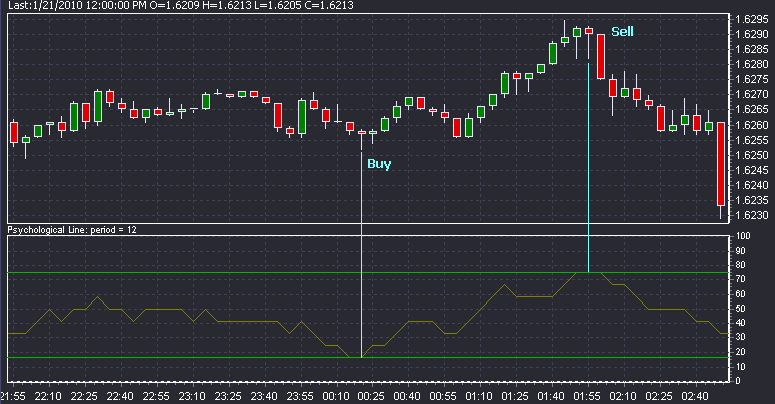Click the 23:10 time axis label
The height and width of the screenshot is (404, 775).
click(x=192, y=396)
